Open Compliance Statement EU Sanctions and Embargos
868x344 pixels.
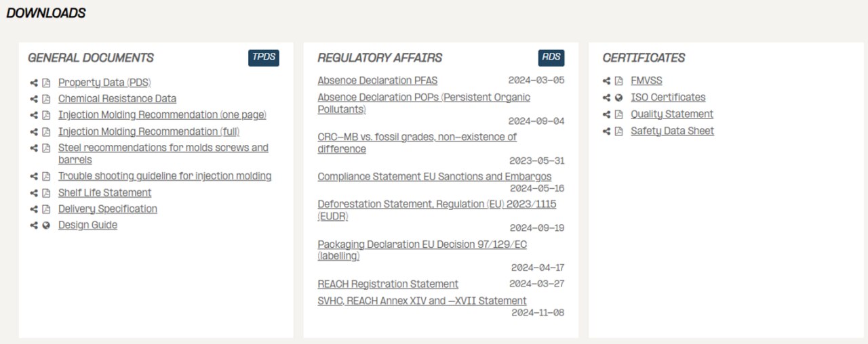tap(435, 177)
